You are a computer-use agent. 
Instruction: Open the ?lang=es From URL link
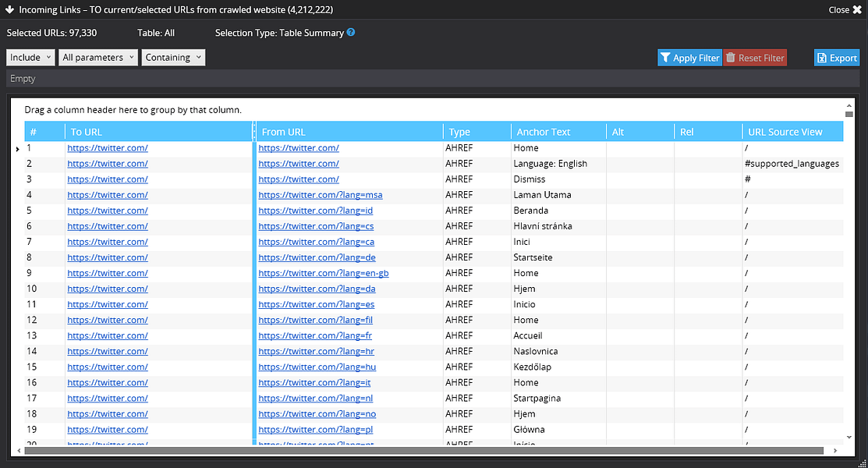pyautogui.click(x=317, y=304)
